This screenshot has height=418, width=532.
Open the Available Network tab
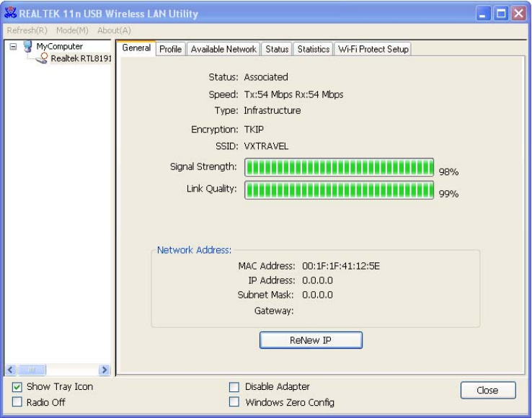click(x=223, y=49)
